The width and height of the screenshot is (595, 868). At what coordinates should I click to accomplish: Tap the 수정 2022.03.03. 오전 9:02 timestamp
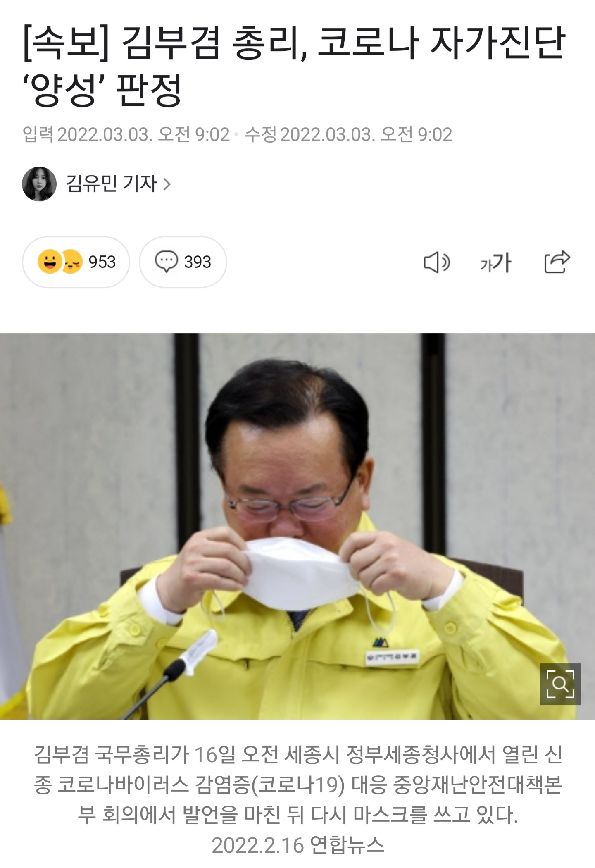[348, 135]
